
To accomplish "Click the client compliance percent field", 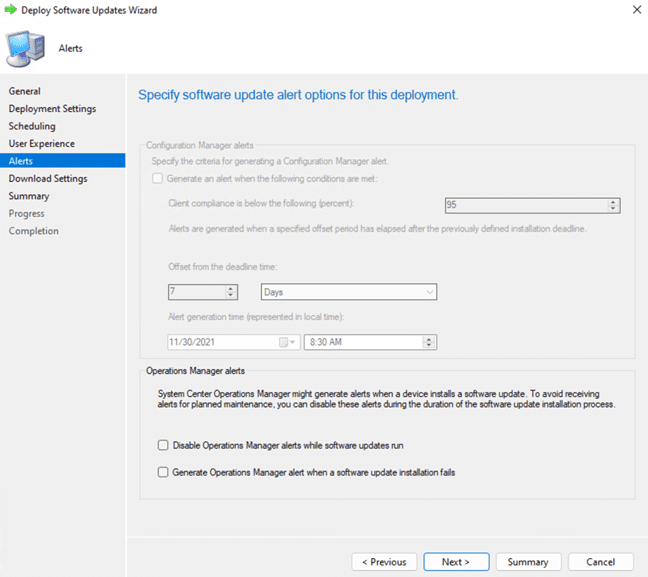I will 525,206.
